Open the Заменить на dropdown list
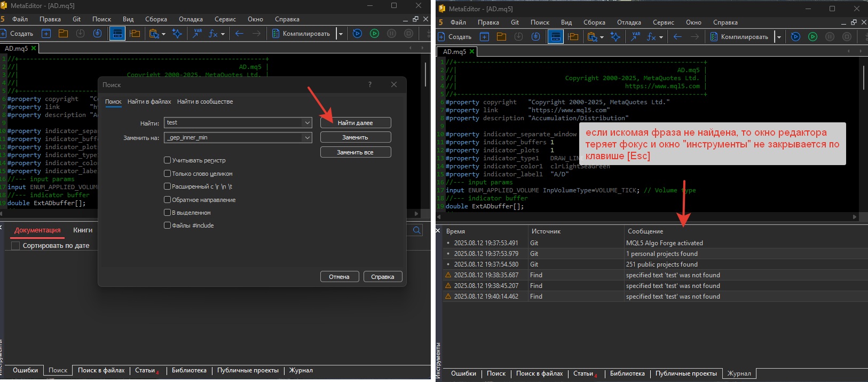This screenshot has width=868, height=382. point(307,138)
